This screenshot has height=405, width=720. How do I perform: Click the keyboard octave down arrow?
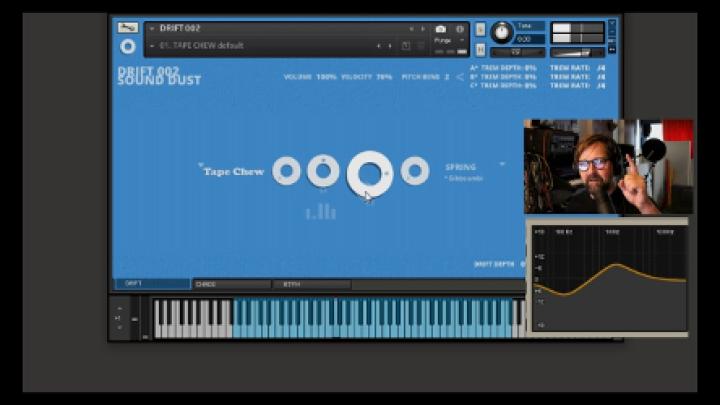[119, 327]
